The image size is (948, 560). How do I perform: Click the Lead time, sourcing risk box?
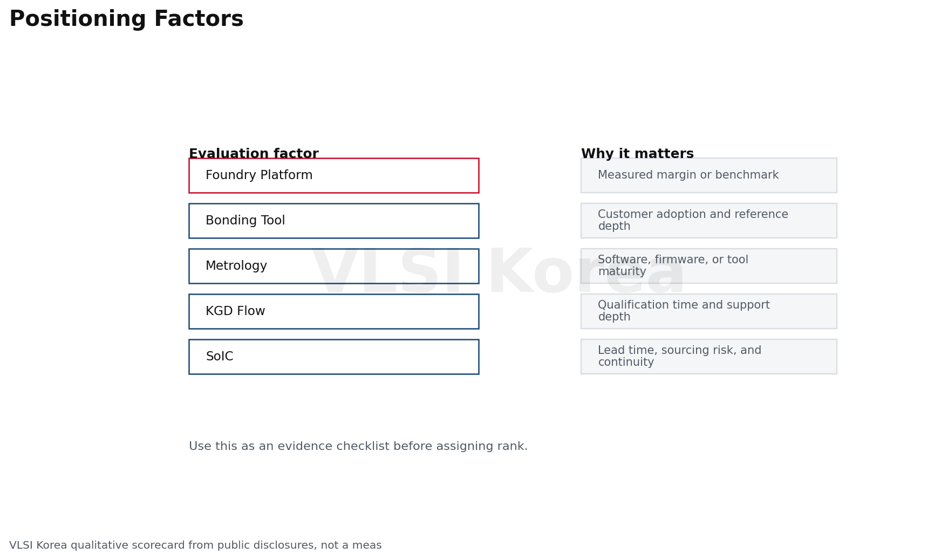click(708, 357)
